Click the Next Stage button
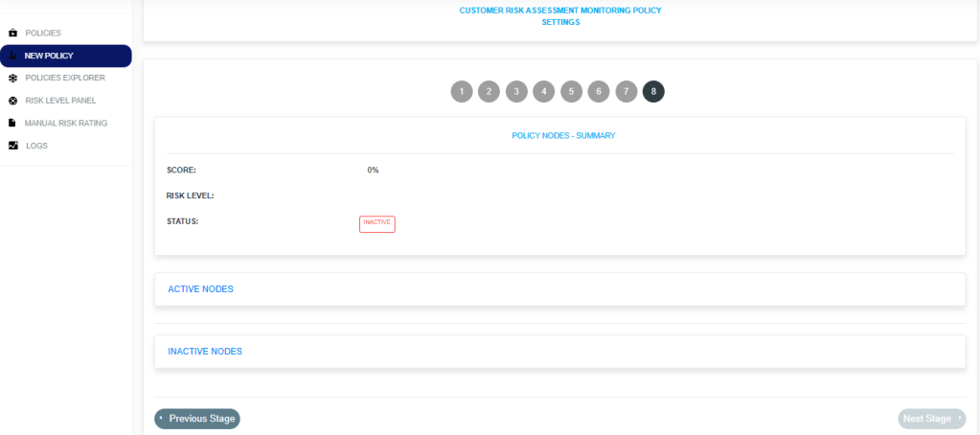Screen dimensions: 980x435 tap(931, 419)
